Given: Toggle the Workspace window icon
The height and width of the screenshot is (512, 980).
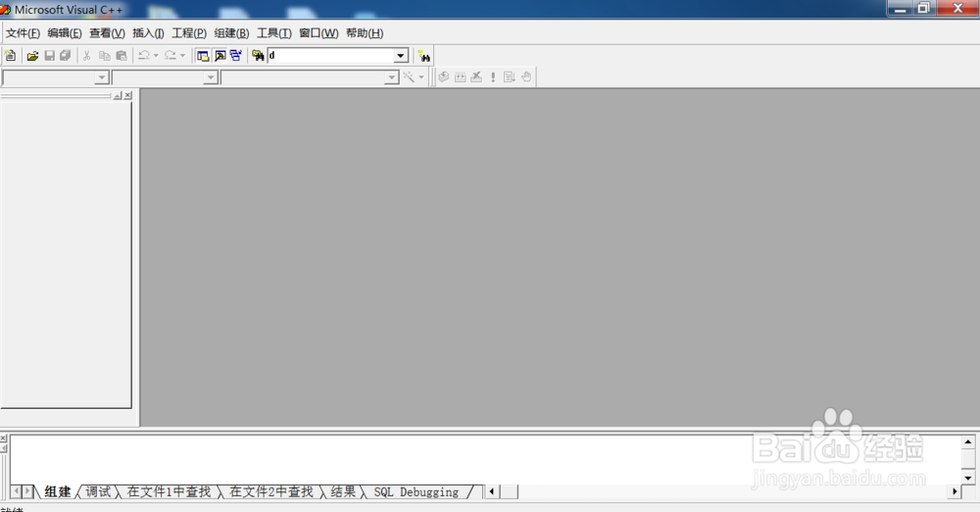Looking at the screenshot, I should click(x=203, y=56).
